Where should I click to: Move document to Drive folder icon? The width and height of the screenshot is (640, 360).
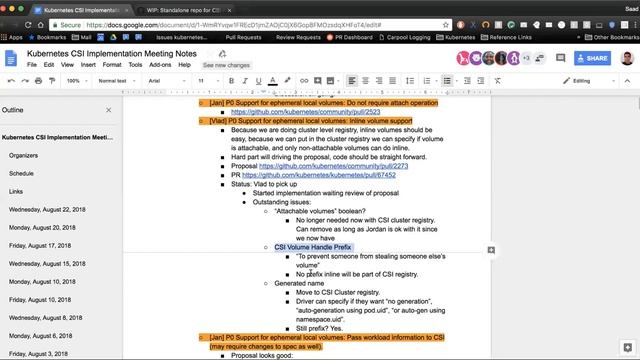(222, 54)
